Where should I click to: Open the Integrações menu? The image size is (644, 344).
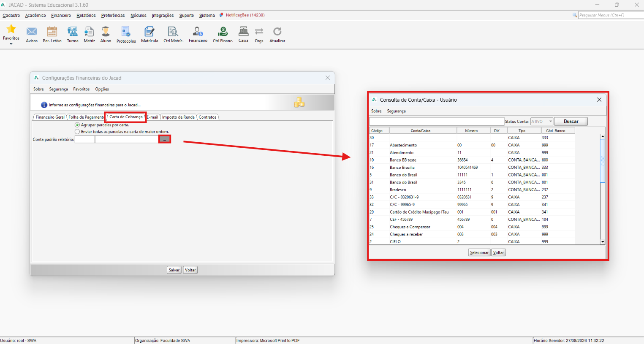point(163,16)
